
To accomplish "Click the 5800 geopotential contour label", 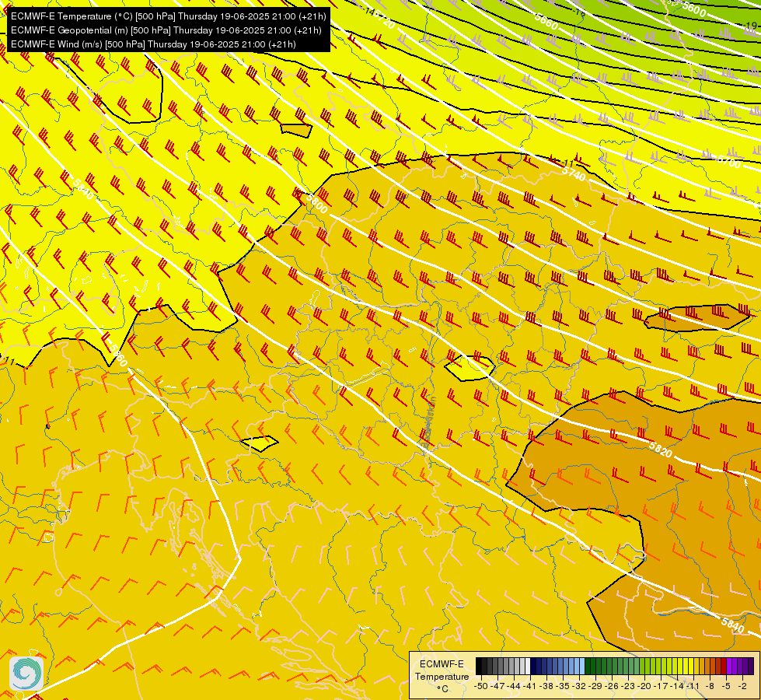I will [x=317, y=203].
